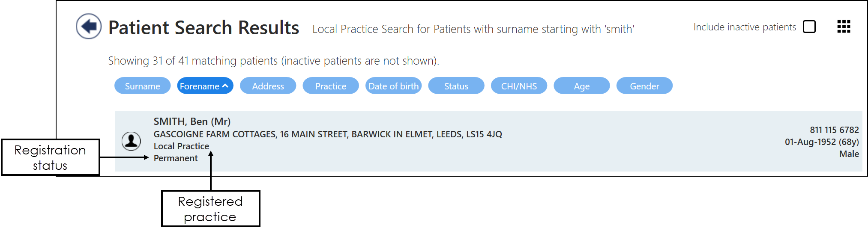Screen dimensions: 868x228
Task: Click CHI number 811 115 6782
Action: coord(834,130)
